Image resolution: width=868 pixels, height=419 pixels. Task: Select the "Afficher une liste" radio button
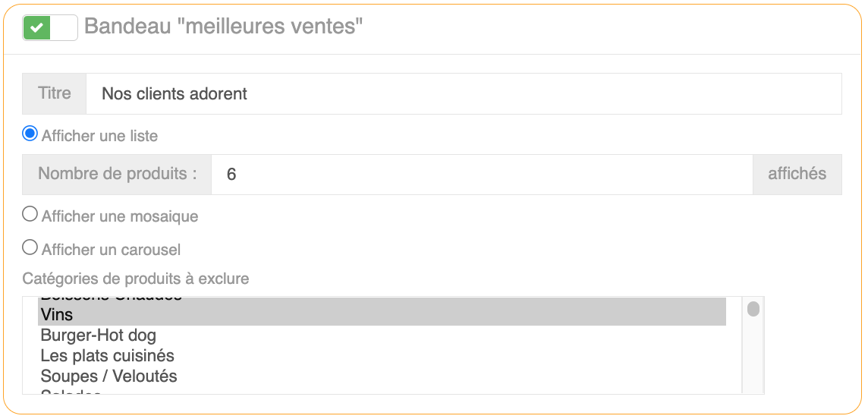[30, 134]
